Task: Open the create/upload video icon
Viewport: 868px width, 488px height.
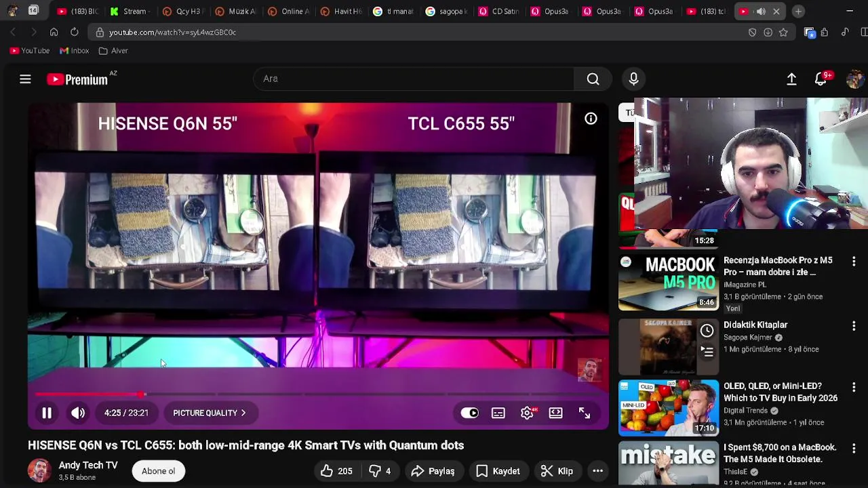Action: coord(791,79)
